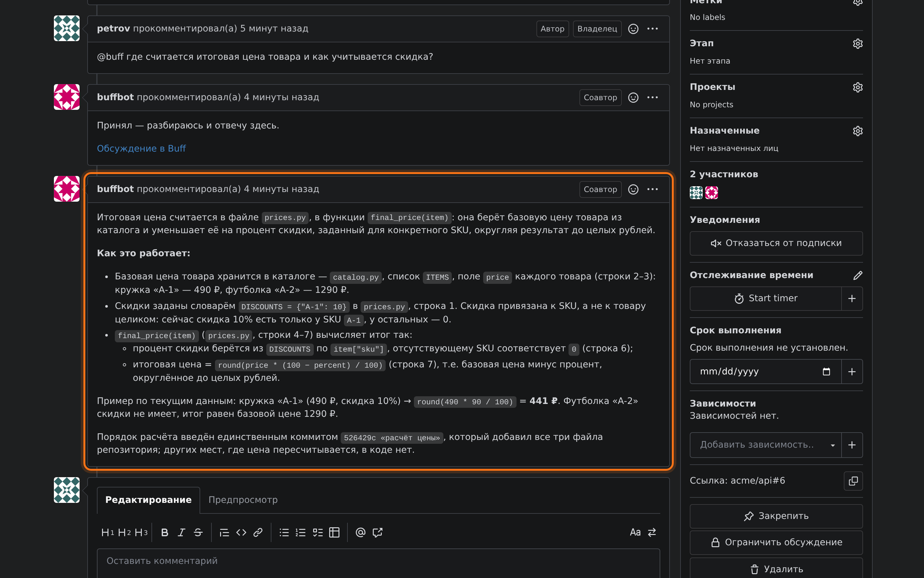Open the Этап settings gear
Image resolution: width=924 pixels, height=578 pixels.
point(858,44)
